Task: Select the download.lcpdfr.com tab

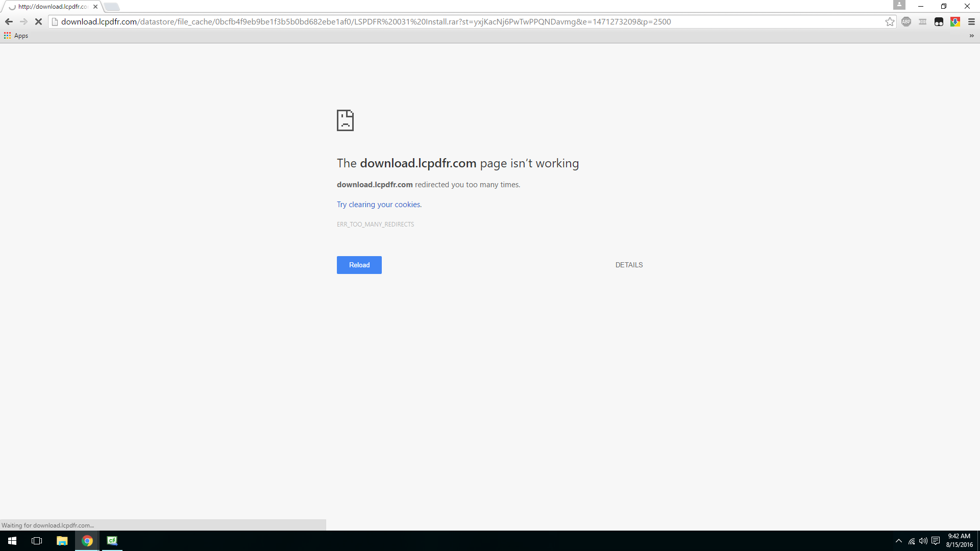Action: tap(53, 7)
